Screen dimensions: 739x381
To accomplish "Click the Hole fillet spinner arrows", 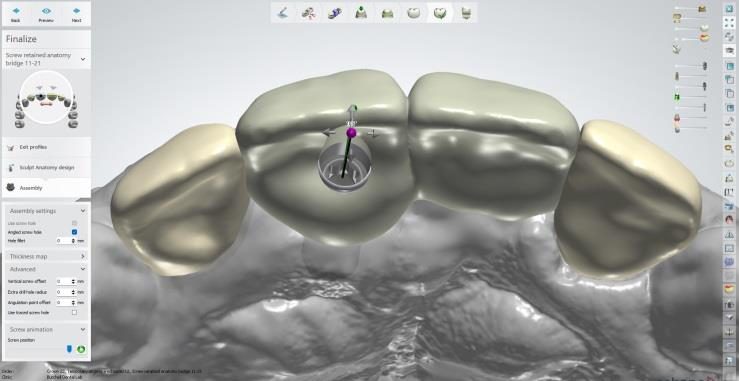I will coord(74,240).
